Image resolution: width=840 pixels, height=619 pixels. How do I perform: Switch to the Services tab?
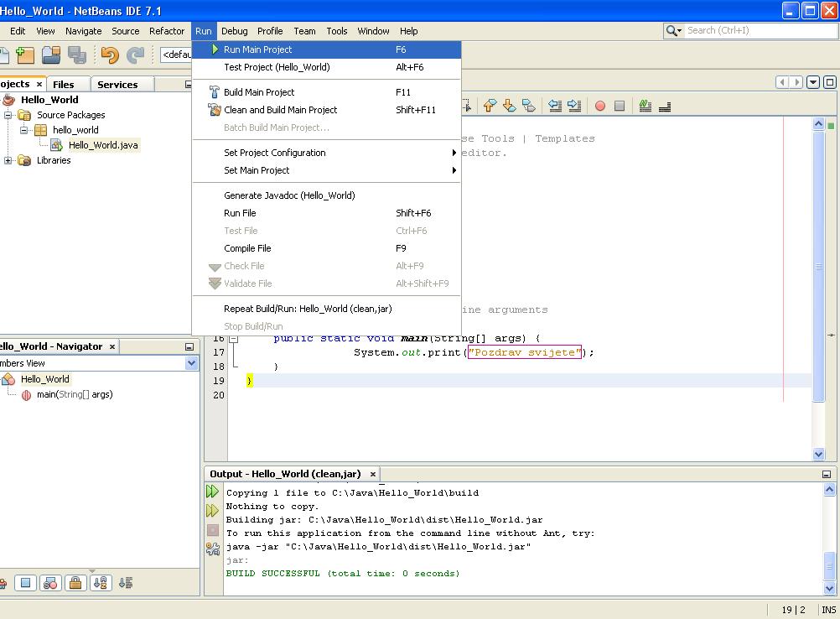point(117,84)
